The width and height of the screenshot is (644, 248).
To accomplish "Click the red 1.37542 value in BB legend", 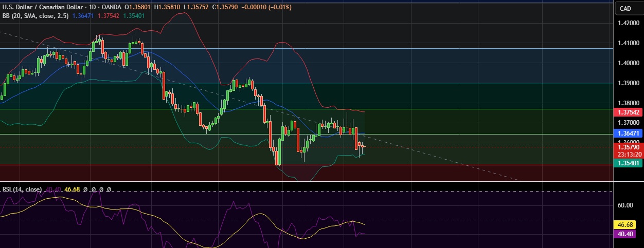I will pyautogui.click(x=110, y=15).
